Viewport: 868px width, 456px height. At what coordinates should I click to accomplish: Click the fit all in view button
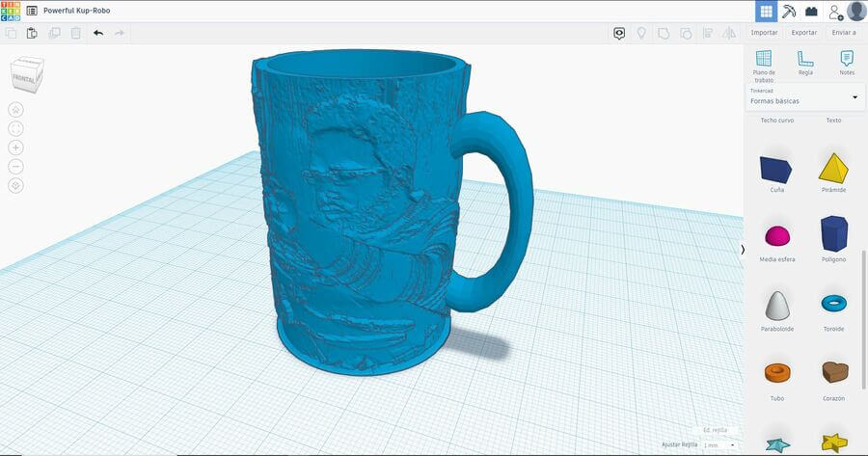coord(15,128)
